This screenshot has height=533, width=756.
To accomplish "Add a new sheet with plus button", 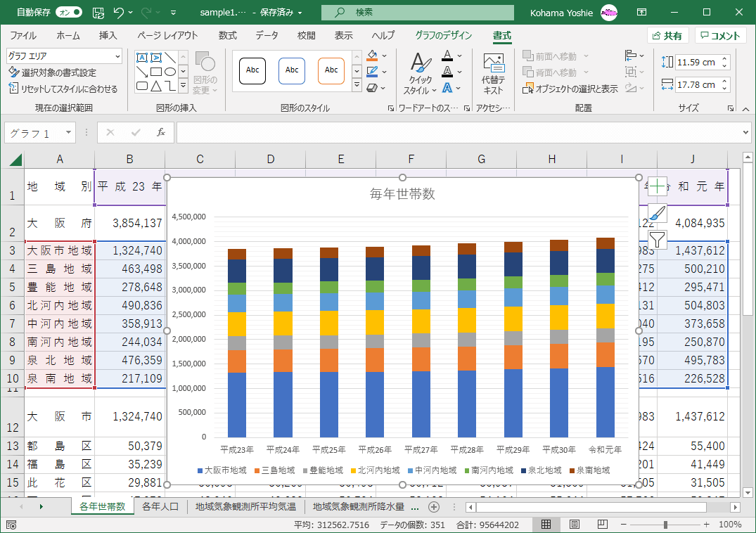I will coord(434,506).
